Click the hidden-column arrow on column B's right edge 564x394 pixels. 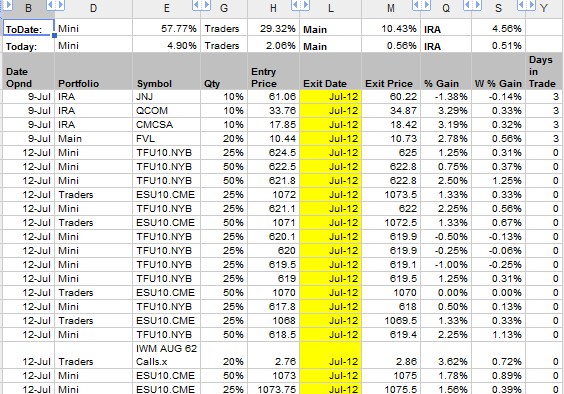[x=51, y=5]
